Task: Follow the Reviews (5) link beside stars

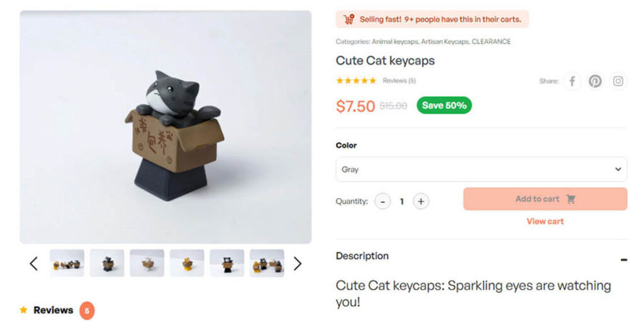Action: (399, 80)
